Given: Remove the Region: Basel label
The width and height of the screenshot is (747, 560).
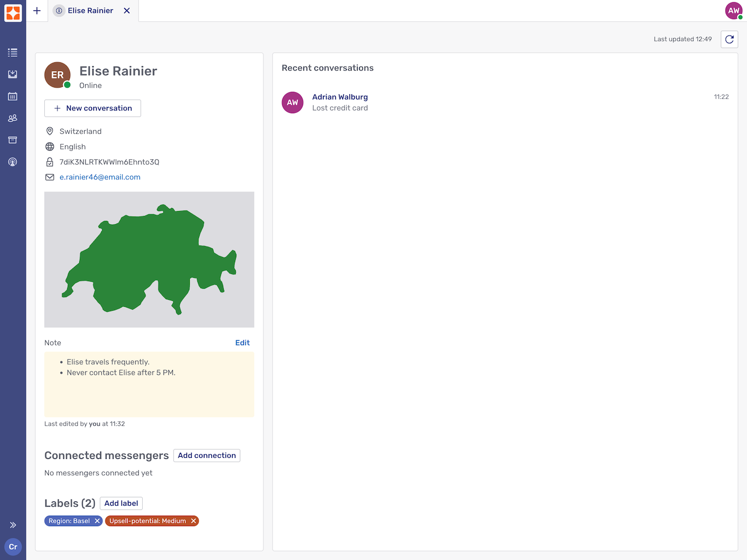Looking at the screenshot, I should (x=97, y=521).
